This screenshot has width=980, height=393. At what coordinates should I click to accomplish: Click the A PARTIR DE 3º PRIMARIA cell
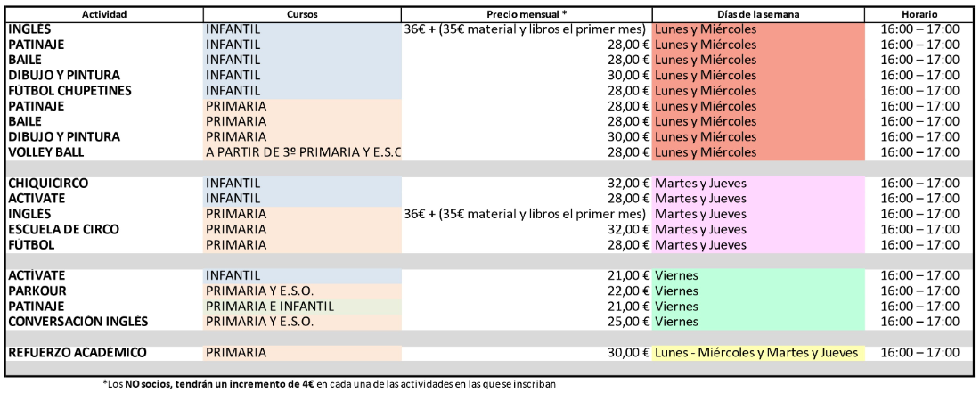(302, 152)
